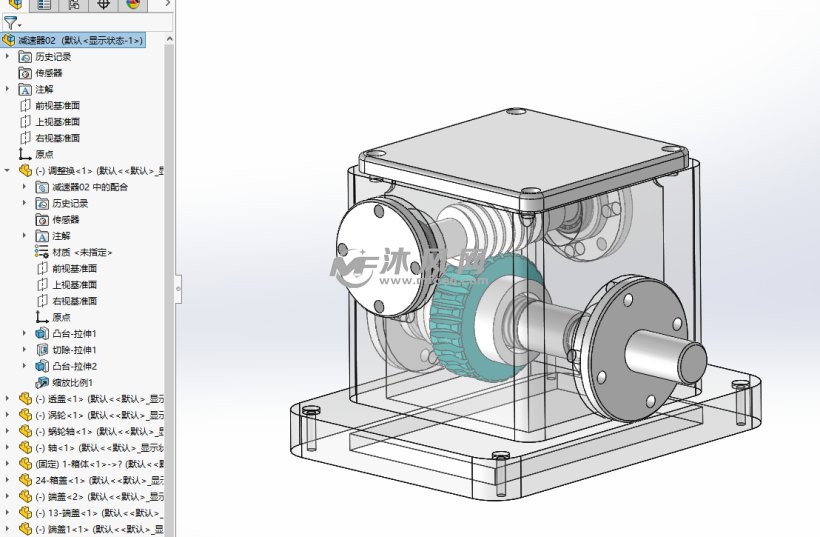
Task: Click the top-level 传感器 folder icon
Action: click(25, 73)
